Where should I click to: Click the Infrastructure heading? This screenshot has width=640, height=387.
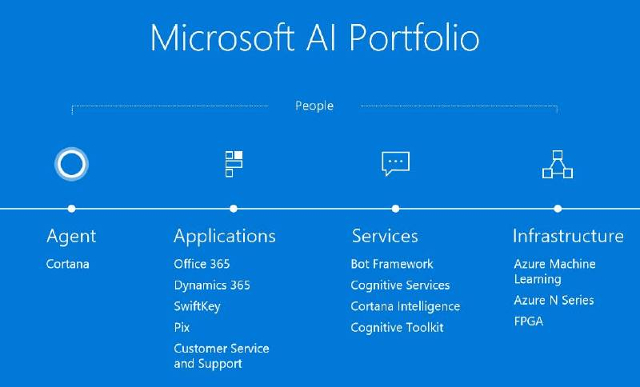(568, 236)
